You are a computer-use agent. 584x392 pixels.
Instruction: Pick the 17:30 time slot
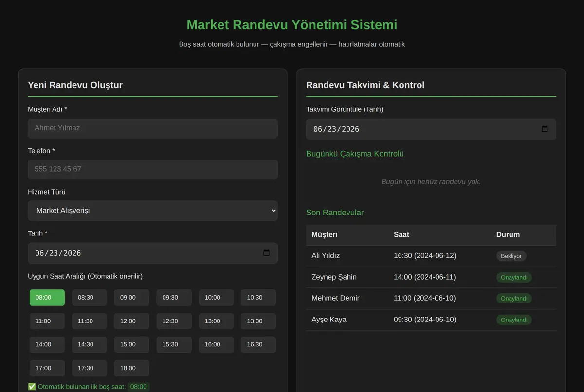90,368
